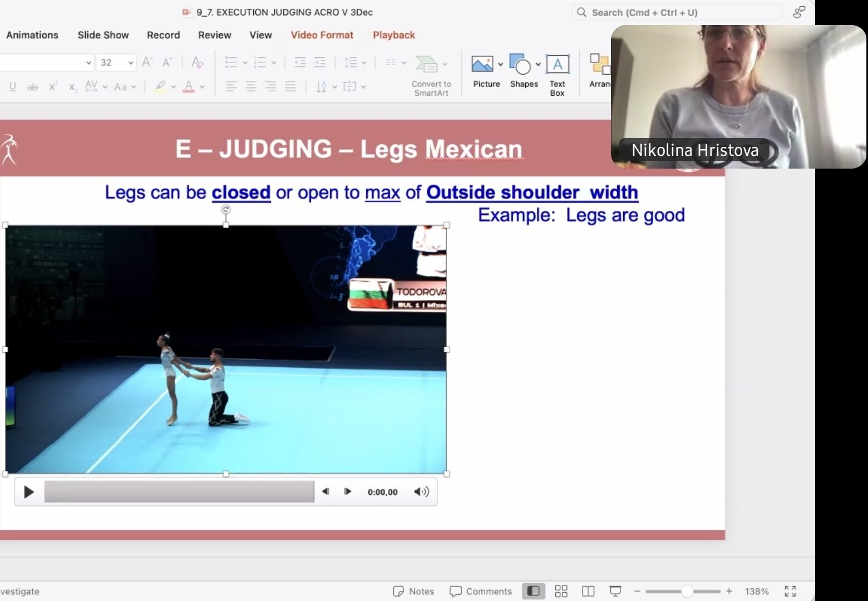Screen dimensions: 868x601
Task: Switch to Slide Sorter view
Action: click(561, 591)
